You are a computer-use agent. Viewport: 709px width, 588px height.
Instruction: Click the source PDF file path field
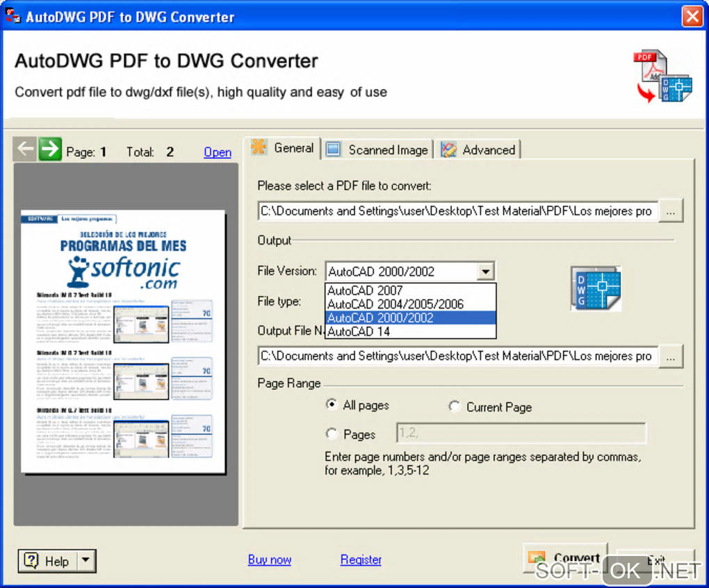click(x=458, y=211)
